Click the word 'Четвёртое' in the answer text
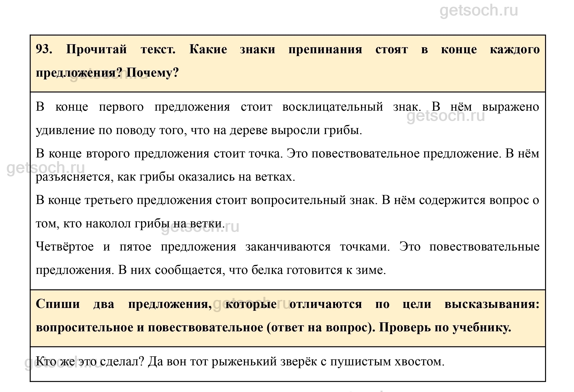The height and width of the screenshot is (392, 574). coord(65,247)
